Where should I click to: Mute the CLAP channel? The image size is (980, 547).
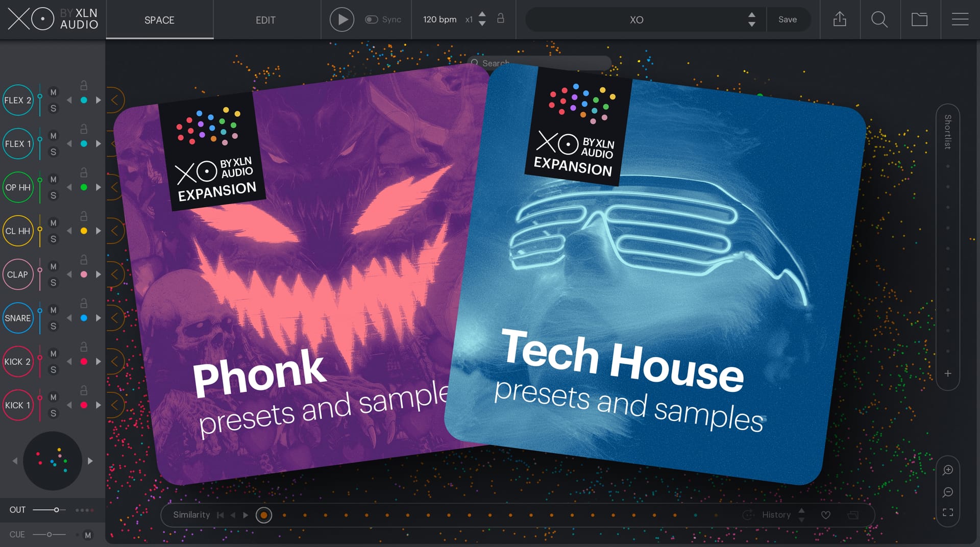[x=53, y=266]
